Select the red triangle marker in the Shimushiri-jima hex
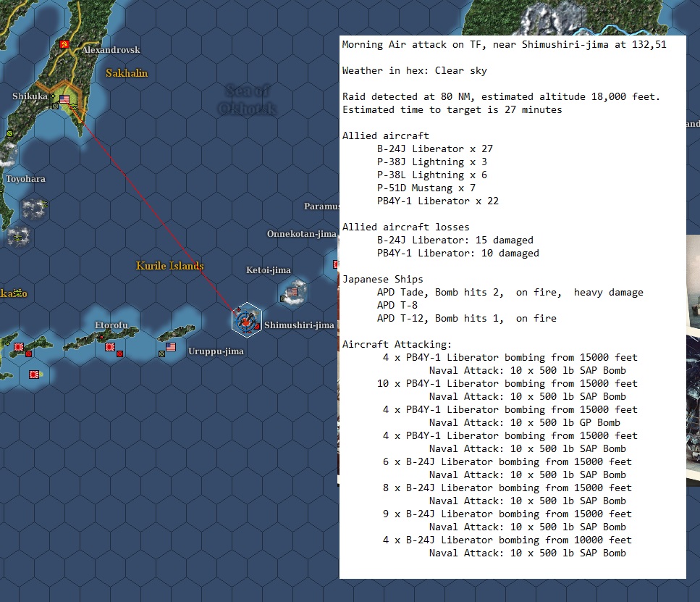The height and width of the screenshot is (602, 700). 257,326
